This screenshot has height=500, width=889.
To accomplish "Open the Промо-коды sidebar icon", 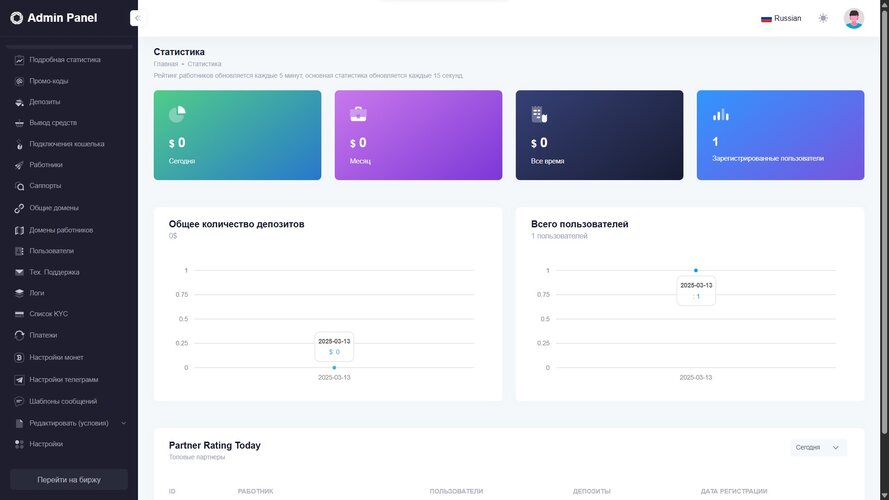I will (19, 81).
